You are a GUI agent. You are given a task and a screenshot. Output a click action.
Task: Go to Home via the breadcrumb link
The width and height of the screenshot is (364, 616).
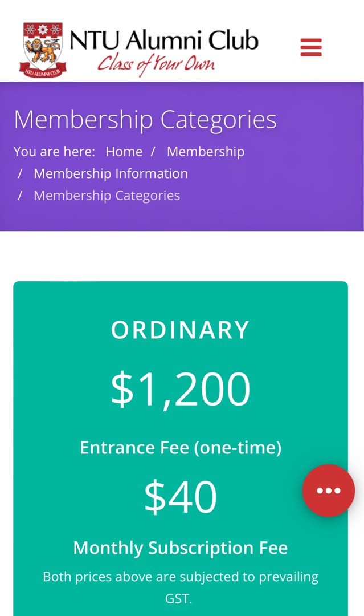[125, 151]
